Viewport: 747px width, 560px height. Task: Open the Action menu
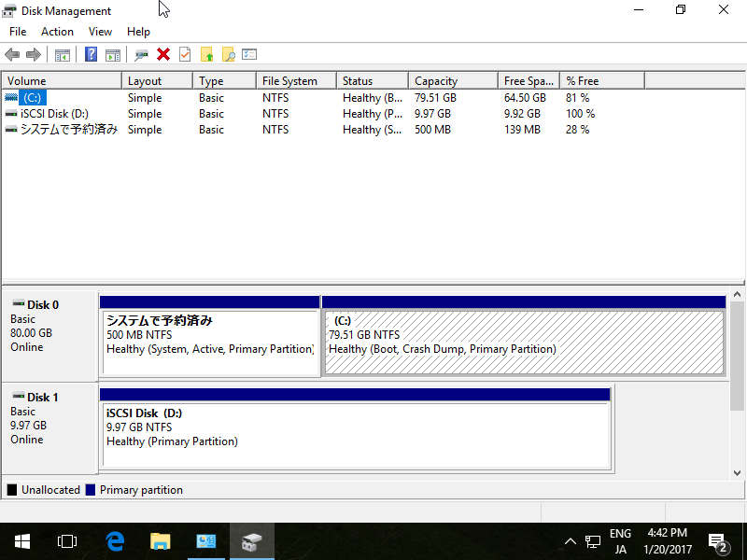pyautogui.click(x=57, y=32)
